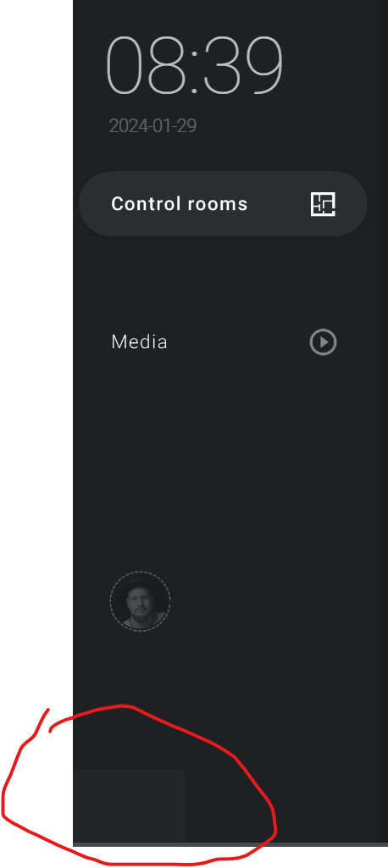Image resolution: width=388 pixels, height=868 pixels.
Task: Open the Media row
Action: 223,341
